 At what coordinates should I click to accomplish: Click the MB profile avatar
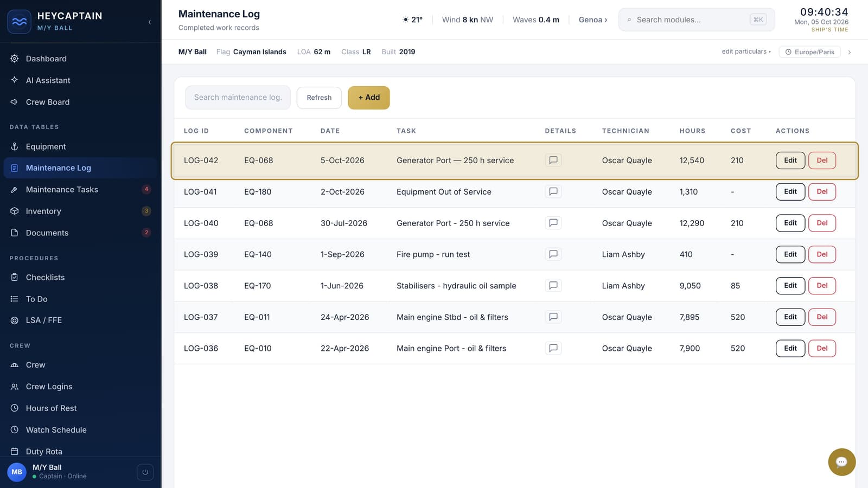[17, 472]
